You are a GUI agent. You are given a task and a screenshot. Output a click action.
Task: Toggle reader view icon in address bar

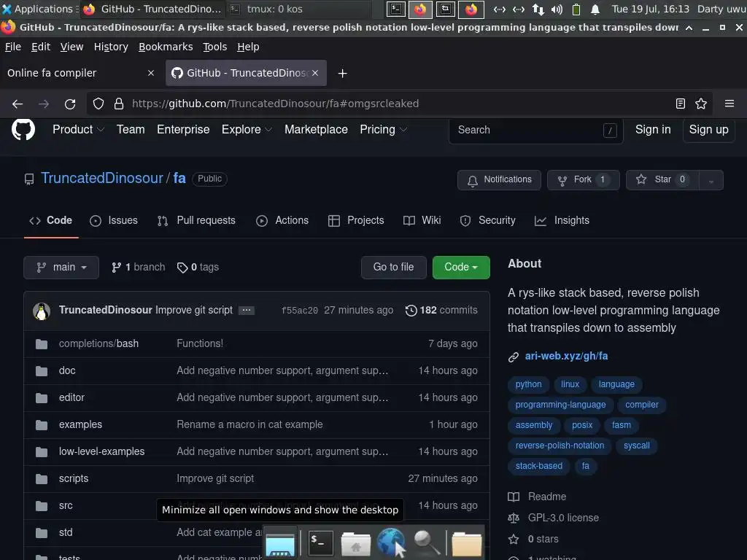point(681,104)
